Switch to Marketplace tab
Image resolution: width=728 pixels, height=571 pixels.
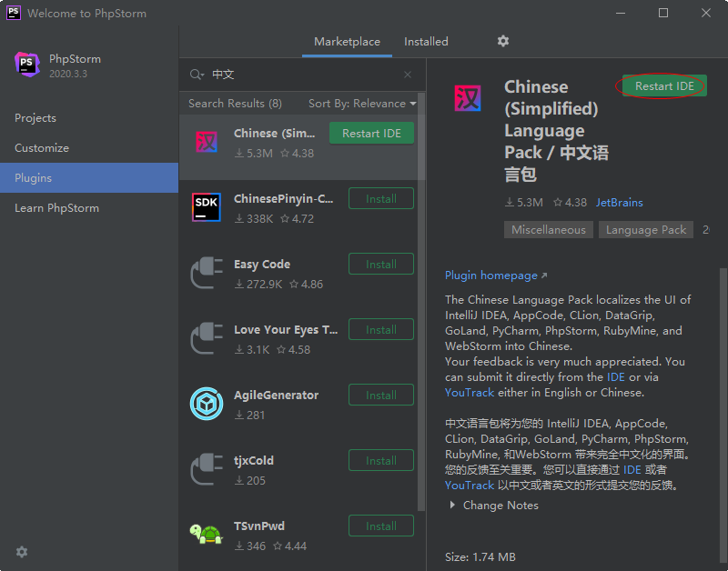(347, 41)
